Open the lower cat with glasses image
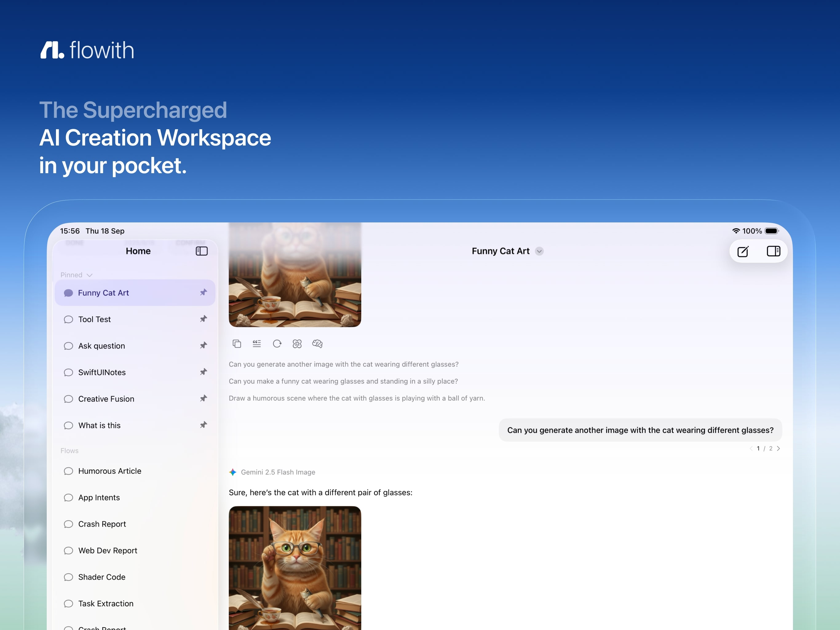This screenshot has width=840, height=630. 295,568
